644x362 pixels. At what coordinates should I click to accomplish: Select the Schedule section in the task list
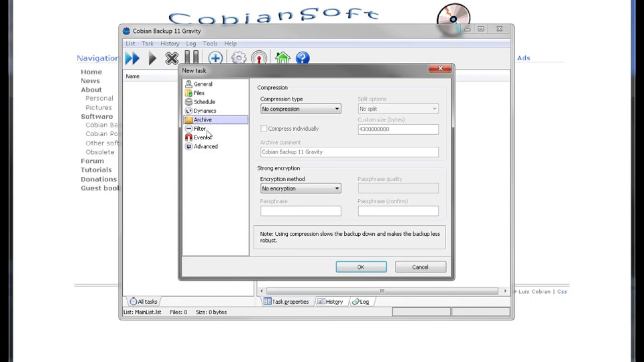coord(204,102)
